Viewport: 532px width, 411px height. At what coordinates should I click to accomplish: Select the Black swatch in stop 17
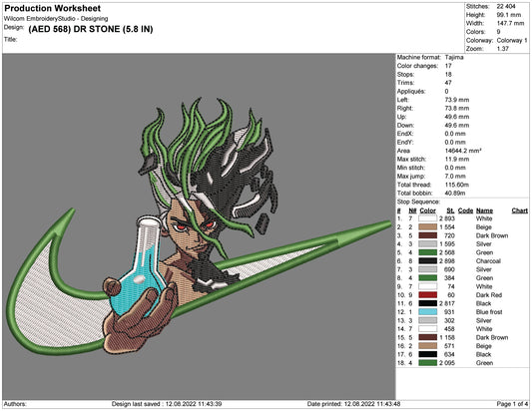coord(427,354)
